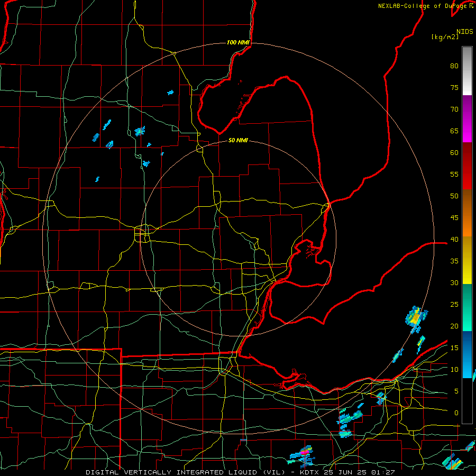Screen dimensions: 476x476
Task: Pick the black bottom segment of color bar
Action: tap(467, 401)
